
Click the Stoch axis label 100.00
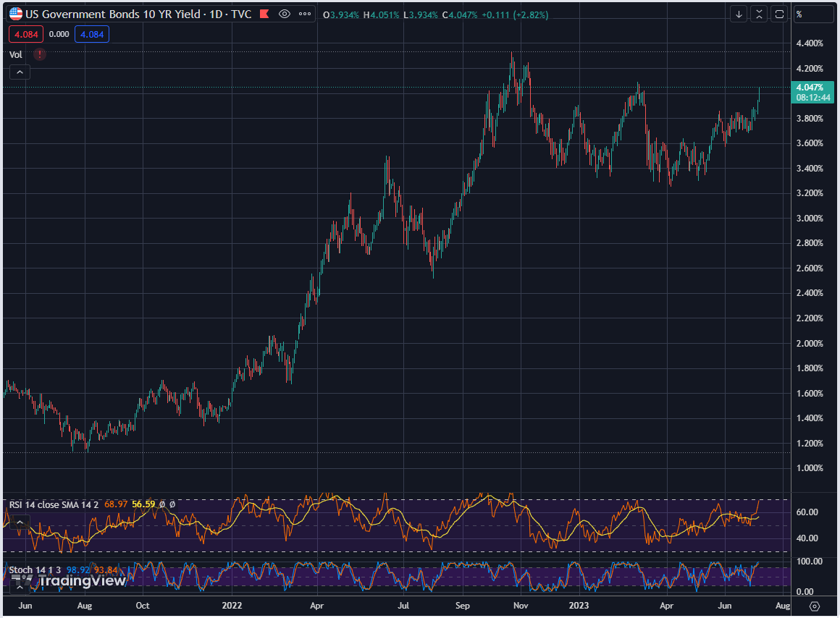coord(809,562)
